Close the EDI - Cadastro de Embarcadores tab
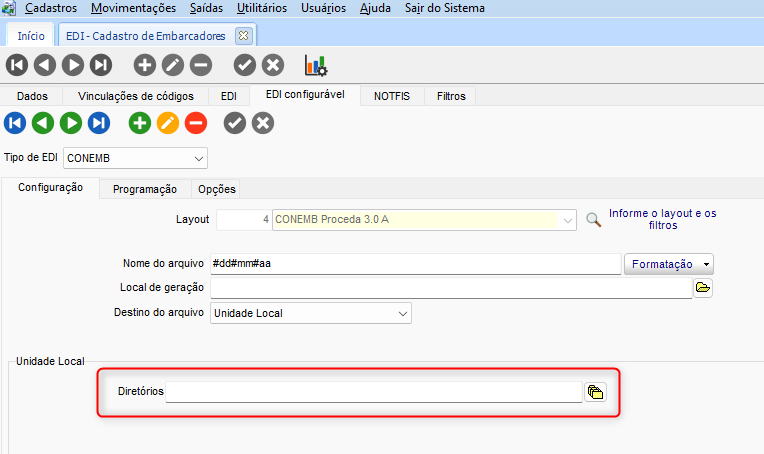The width and height of the screenshot is (764, 454). 242,35
